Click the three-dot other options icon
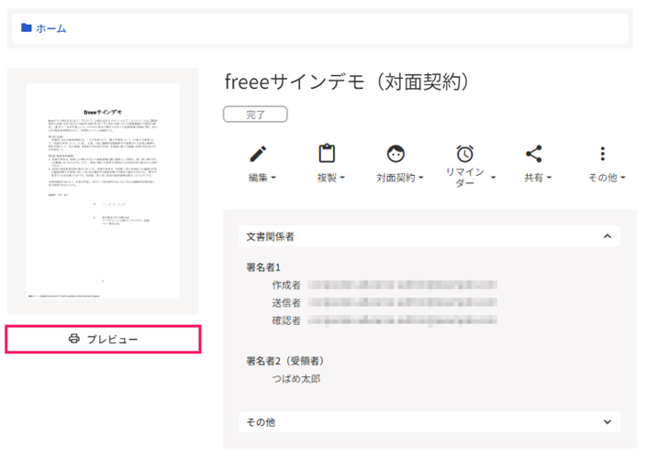 [x=603, y=154]
